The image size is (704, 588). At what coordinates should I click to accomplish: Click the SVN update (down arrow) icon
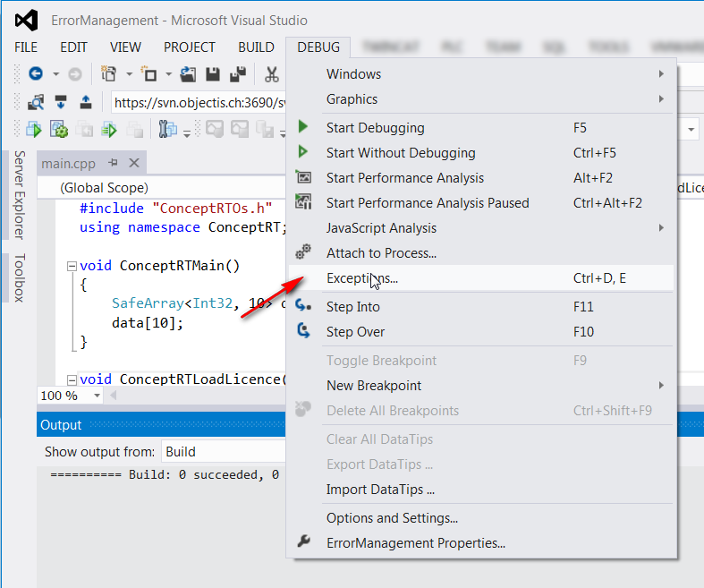click(x=61, y=102)
